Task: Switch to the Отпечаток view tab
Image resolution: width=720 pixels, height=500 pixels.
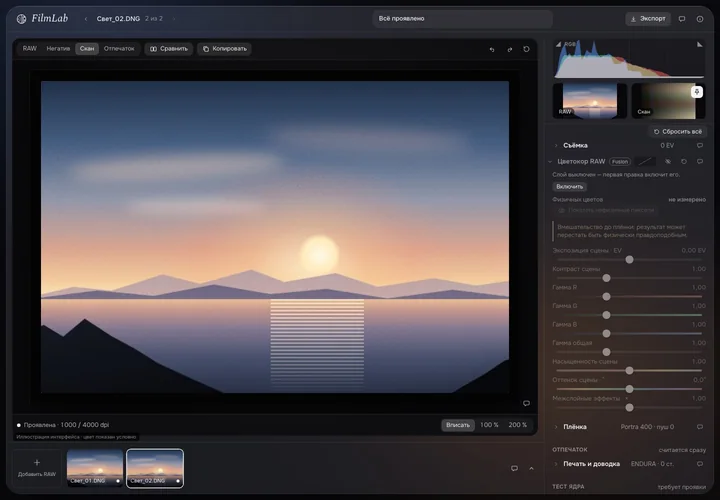Action: (119, 49)
